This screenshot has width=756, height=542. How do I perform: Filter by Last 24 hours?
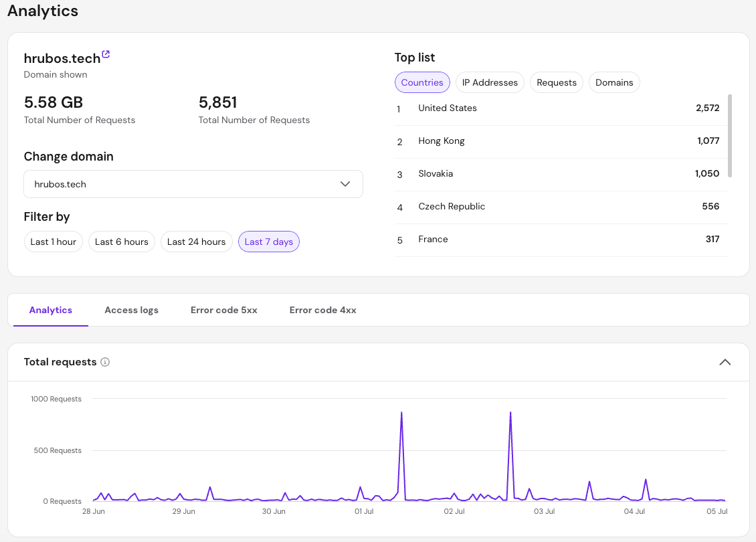coord(196,242)
